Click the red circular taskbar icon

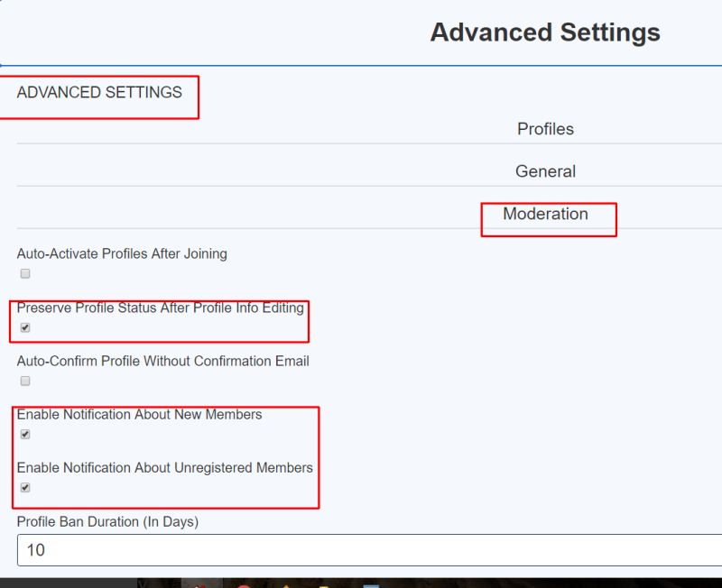click(x=244, y=583)
